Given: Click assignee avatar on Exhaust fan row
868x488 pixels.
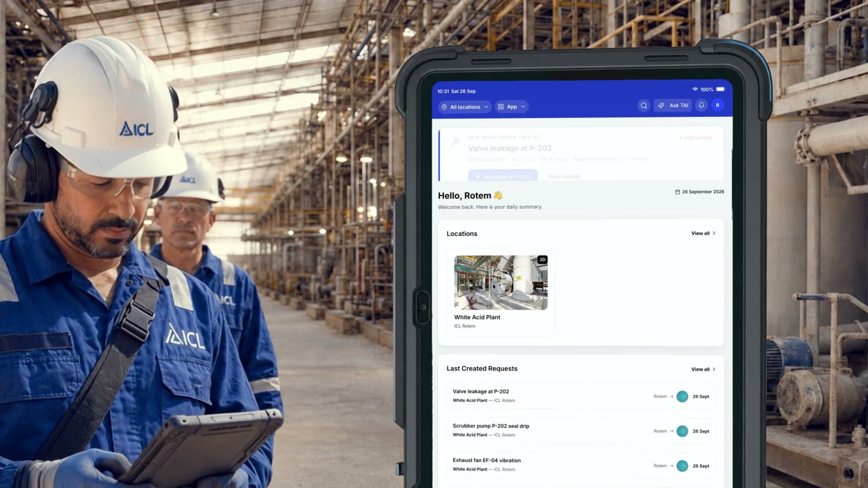Looking at the screenshot, I should tap(682, 466).
